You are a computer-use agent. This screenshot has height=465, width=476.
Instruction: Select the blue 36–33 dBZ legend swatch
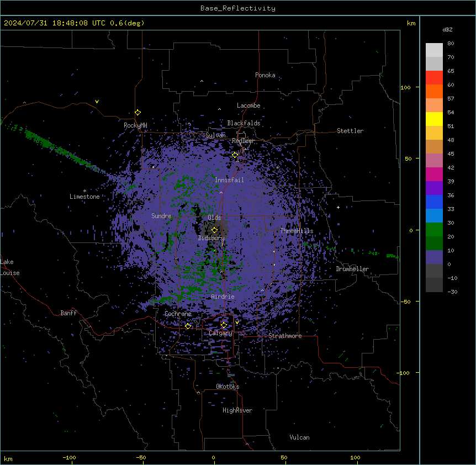(434, 202)
